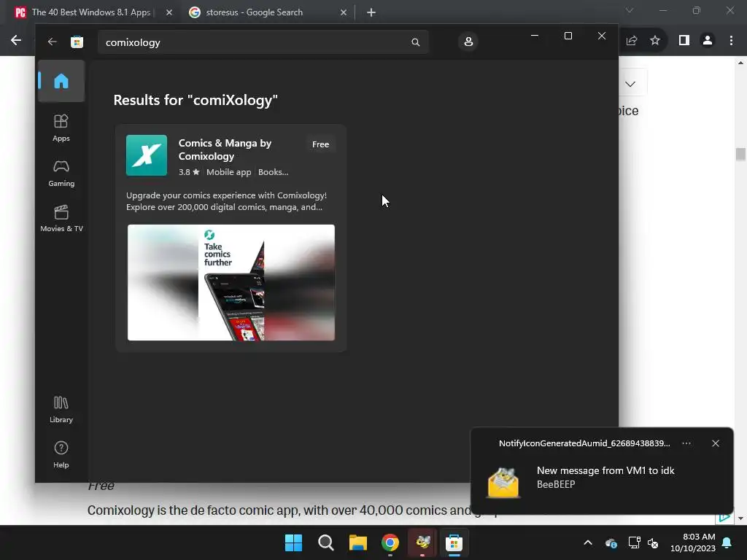Open Chrome tab search chevron

pos(630,10)
